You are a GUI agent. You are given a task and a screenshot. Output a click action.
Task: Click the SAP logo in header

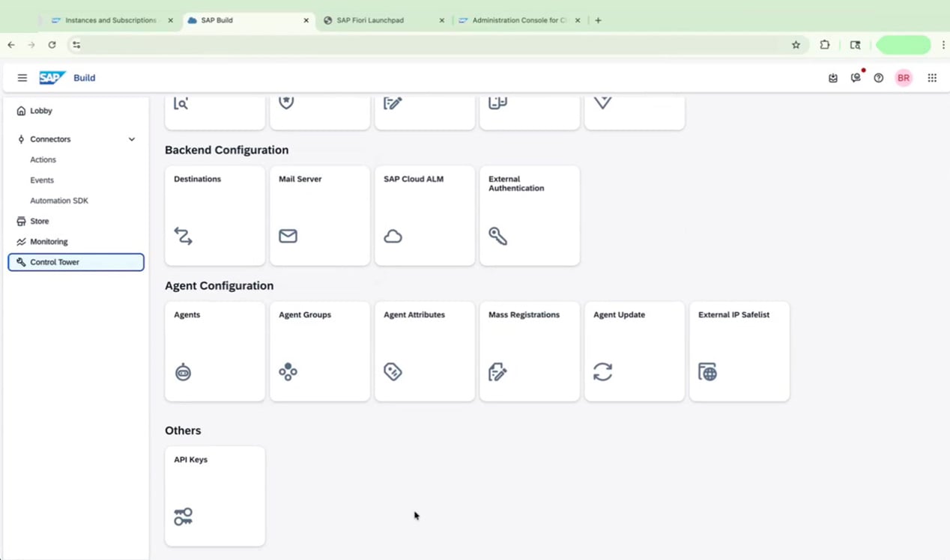(52, 78)
